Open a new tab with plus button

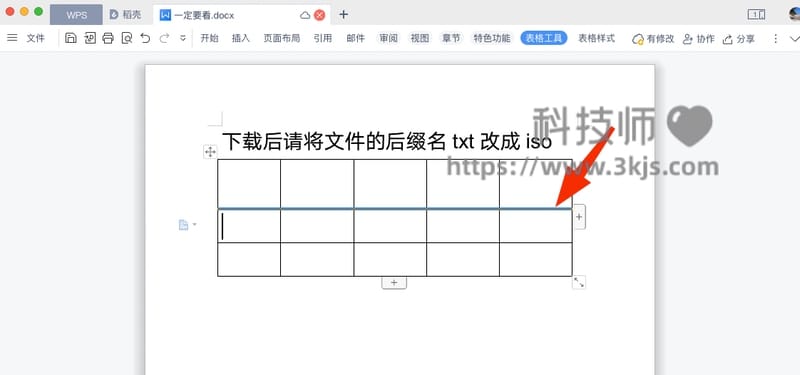pyautogui.click(x=343, y=15)
